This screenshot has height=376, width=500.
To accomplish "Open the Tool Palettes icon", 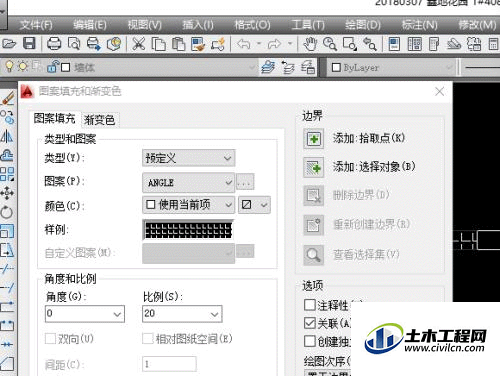I will click(x=434, y=44).
